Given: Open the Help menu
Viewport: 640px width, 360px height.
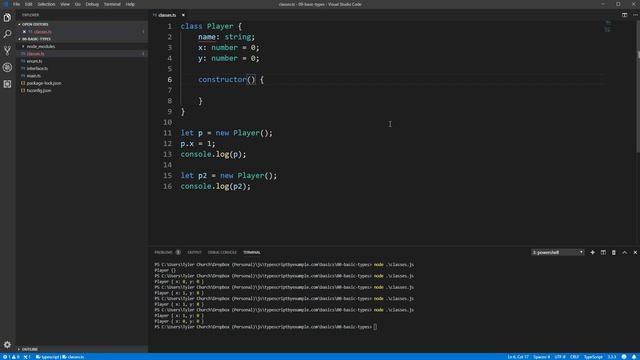Looking at the screenshot, I should coord(130,4).
